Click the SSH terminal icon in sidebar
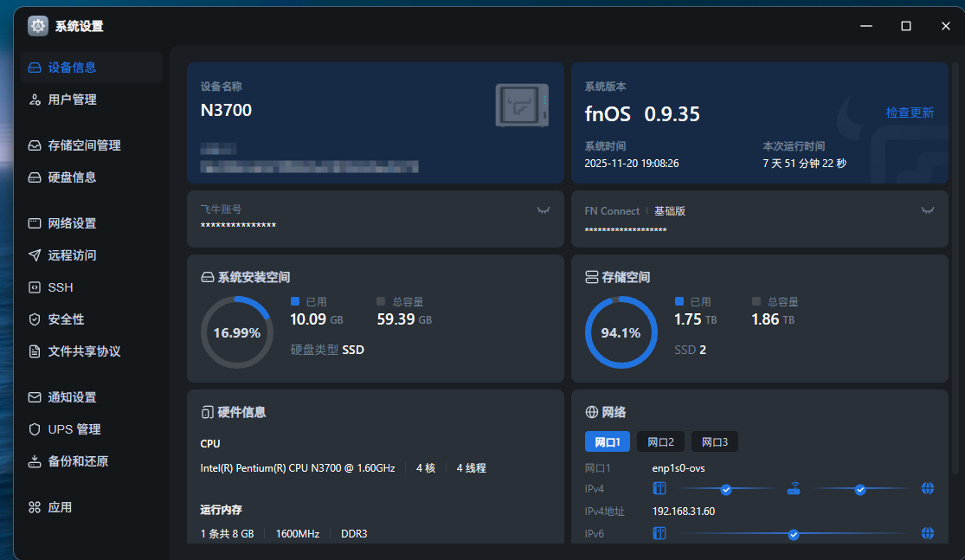 tap(35, 287)
